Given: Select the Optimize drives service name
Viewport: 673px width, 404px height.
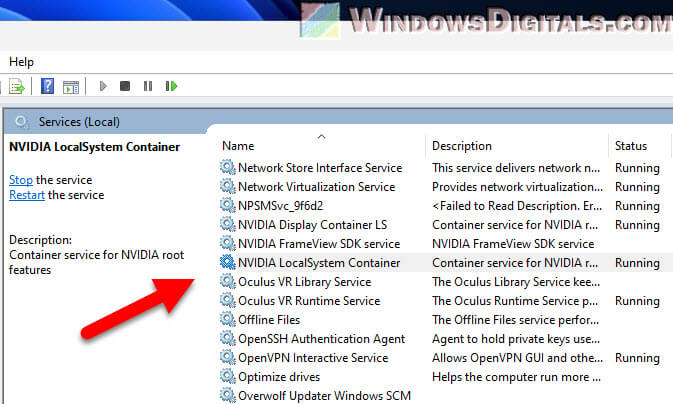Looking at the screenshot, I should click(x=279, y=377).
